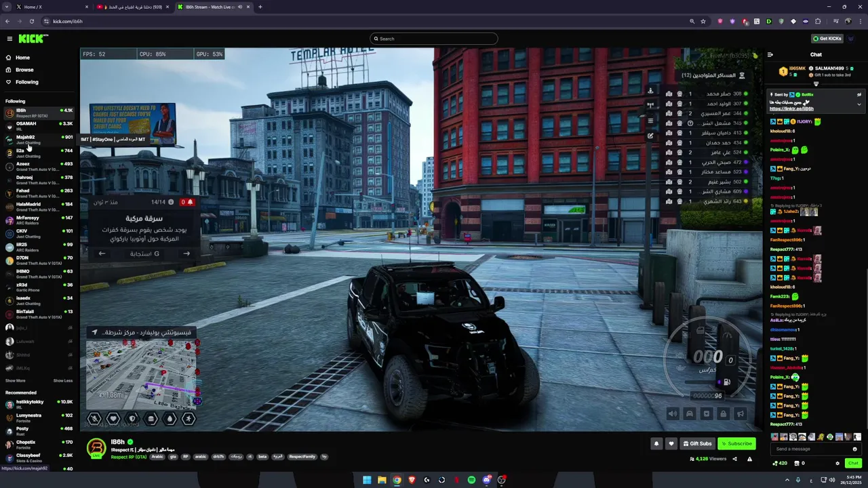Expand the system tray hidden icons chevron

click(x=786, y=480)
